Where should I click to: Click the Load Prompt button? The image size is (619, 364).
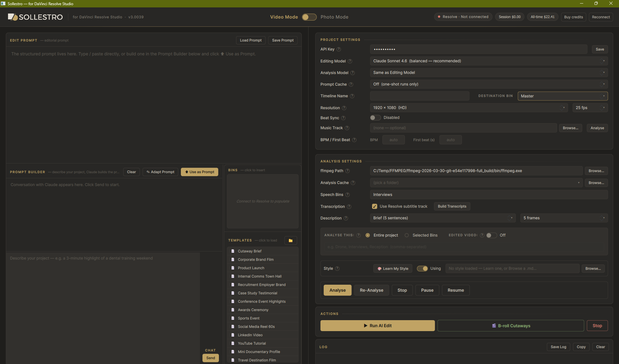[251, 40]
